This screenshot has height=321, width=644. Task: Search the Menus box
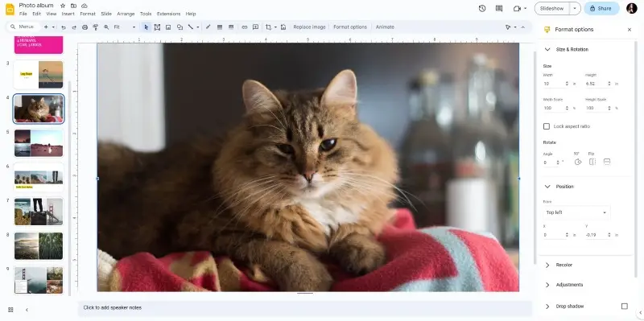click(x=23, y=27)
